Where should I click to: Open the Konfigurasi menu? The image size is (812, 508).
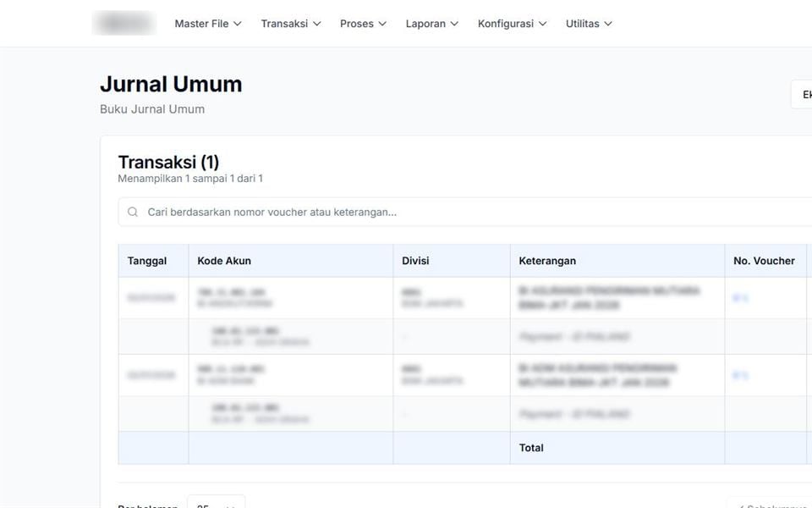tap(512, 24)
